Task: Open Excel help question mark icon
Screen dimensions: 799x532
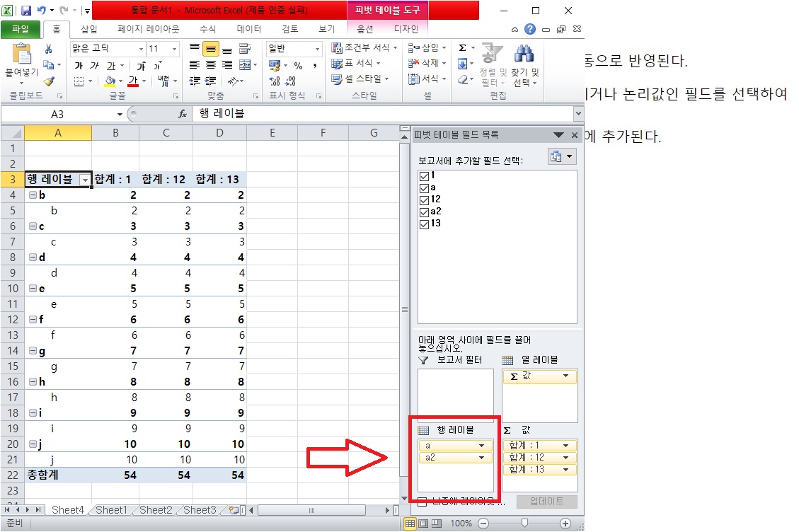Action: [530, 29]
